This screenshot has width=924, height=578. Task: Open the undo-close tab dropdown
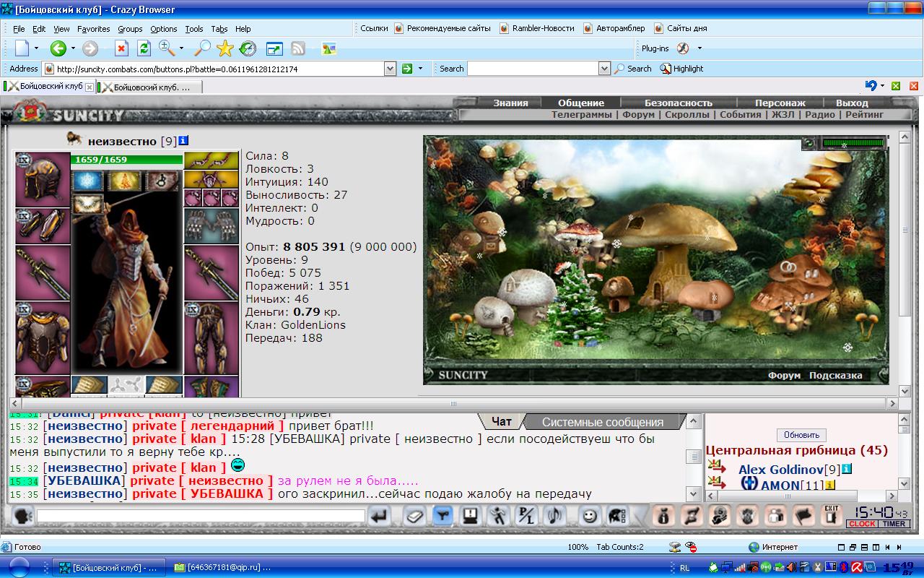tap(881, 86)
